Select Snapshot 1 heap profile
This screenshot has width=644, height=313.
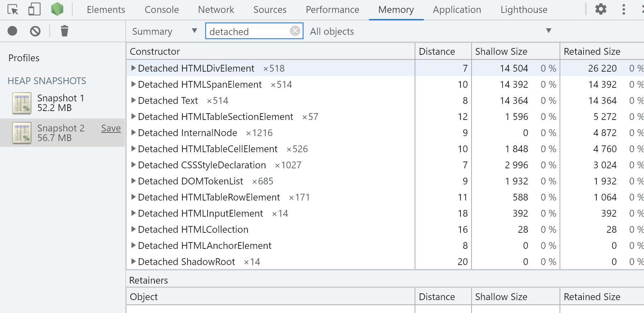[61, 103]
